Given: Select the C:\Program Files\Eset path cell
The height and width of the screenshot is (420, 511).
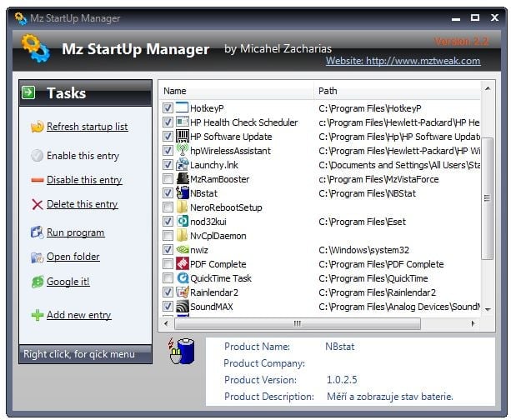Looking at the screenshot, I should coord(362,222).
